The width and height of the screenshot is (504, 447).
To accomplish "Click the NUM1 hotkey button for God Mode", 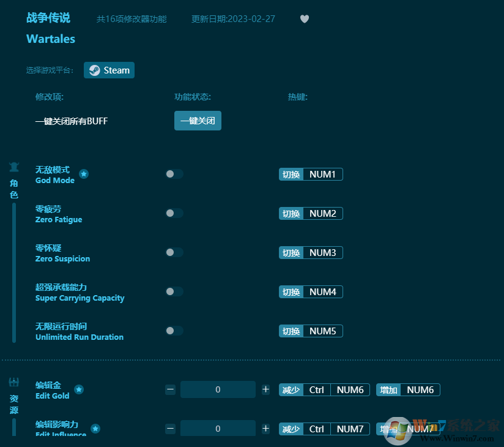I will pos(322,175).
